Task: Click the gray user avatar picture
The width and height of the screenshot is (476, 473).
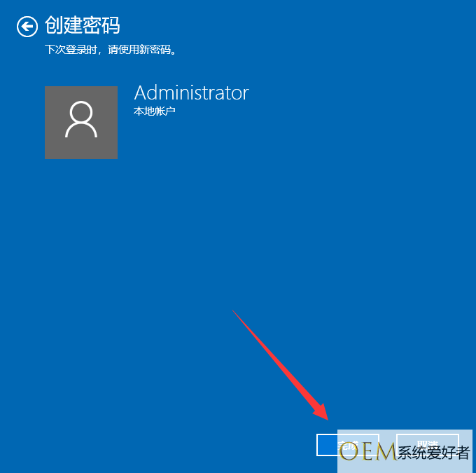Action: (x=81, y=123)
